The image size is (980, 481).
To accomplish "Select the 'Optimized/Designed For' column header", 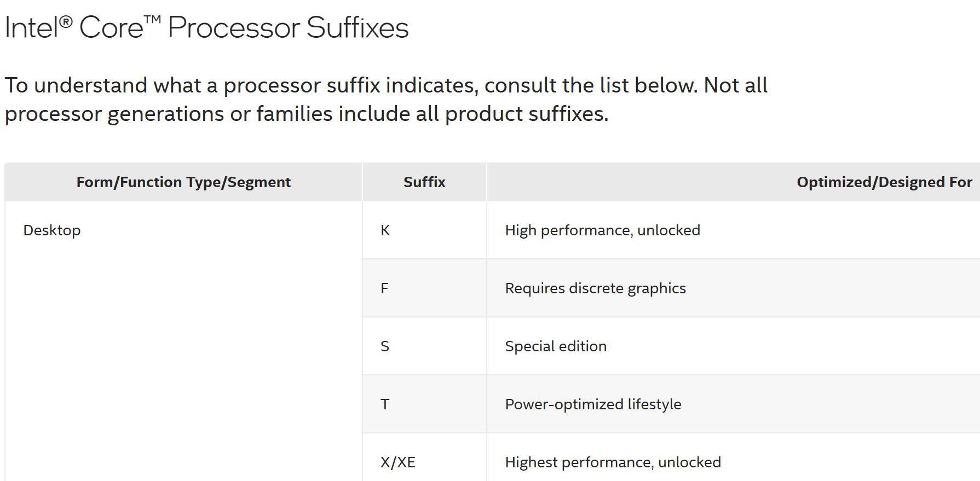I will (884, 182).
